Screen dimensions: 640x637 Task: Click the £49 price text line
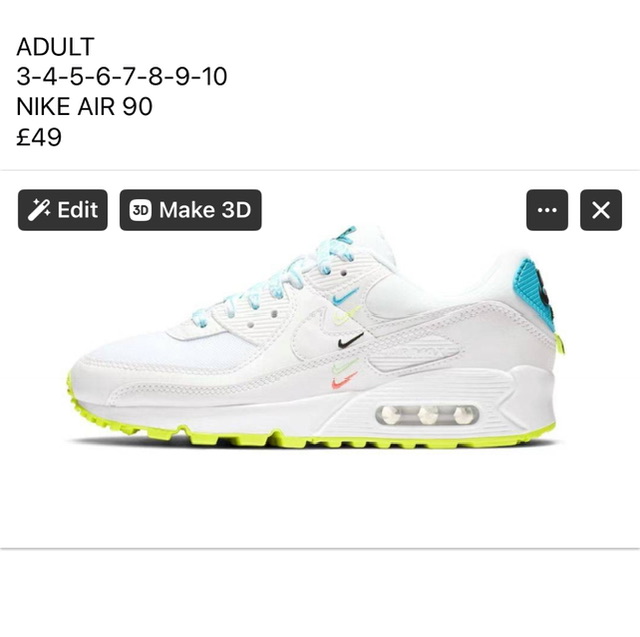pyautogui.click(x=39, y=137)
